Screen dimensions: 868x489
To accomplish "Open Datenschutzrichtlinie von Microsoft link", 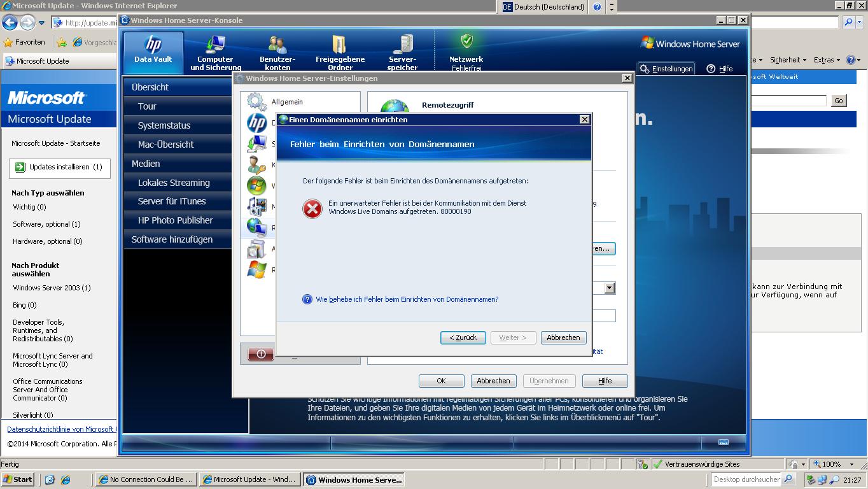I will (x=61, y=429).
